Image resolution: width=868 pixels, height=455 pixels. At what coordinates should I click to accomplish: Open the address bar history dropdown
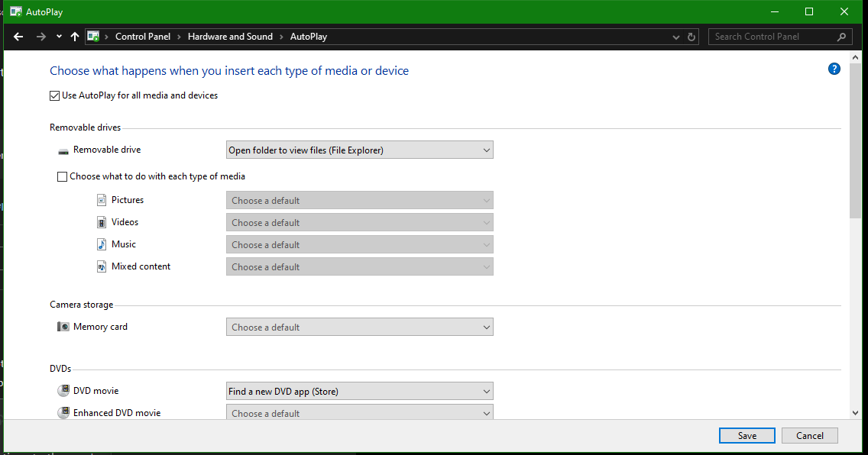coord(676,37)
